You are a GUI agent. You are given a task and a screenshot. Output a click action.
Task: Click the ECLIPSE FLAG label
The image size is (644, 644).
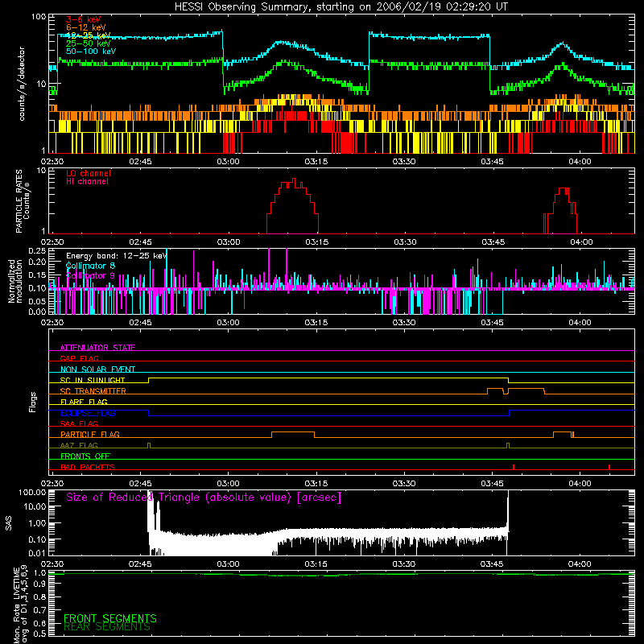click(88, 413)
